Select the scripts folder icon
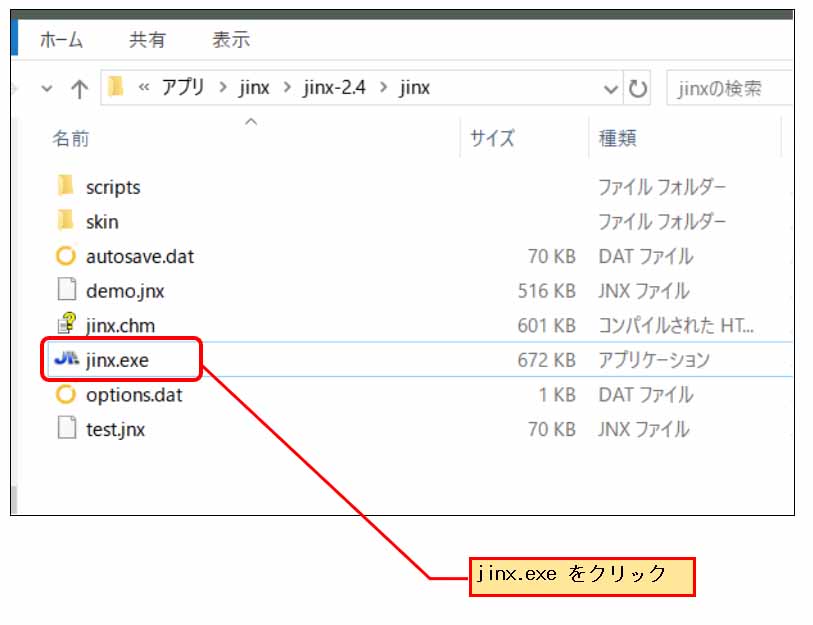Viewport: 813px width, 625px height. pyautogui.click(x=66, y=187)
